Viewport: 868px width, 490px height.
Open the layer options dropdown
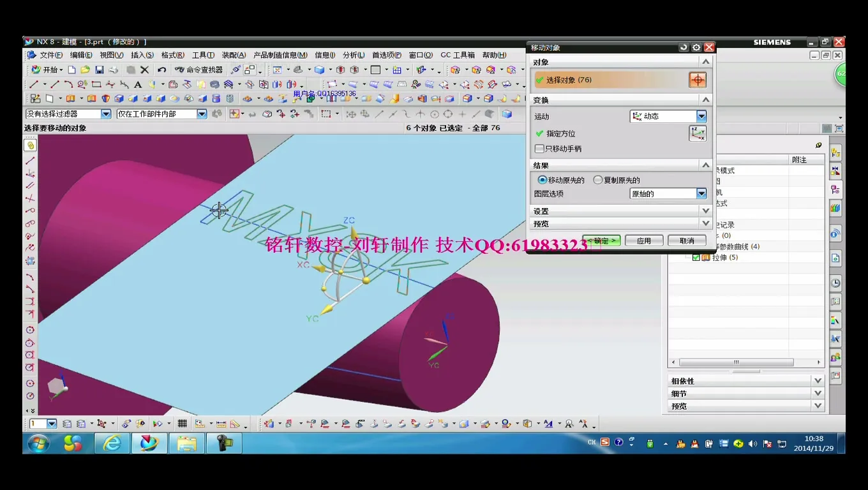tap(701, 193)
